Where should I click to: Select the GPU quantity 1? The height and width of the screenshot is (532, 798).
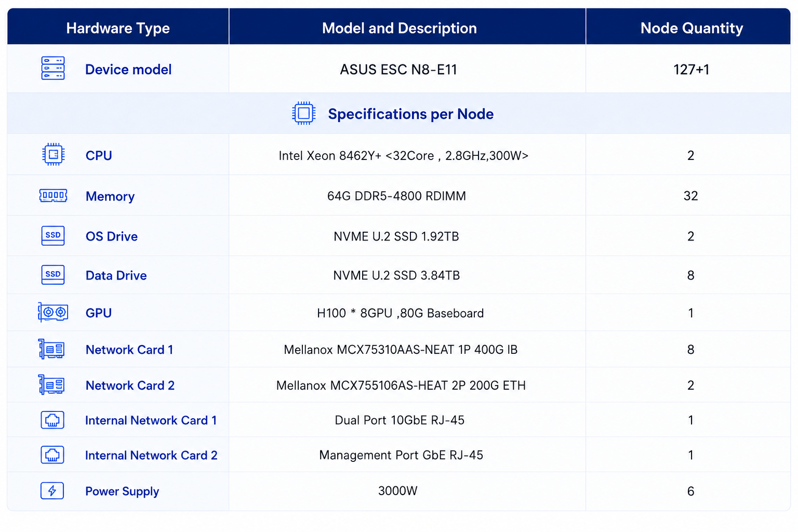[690, 313]
